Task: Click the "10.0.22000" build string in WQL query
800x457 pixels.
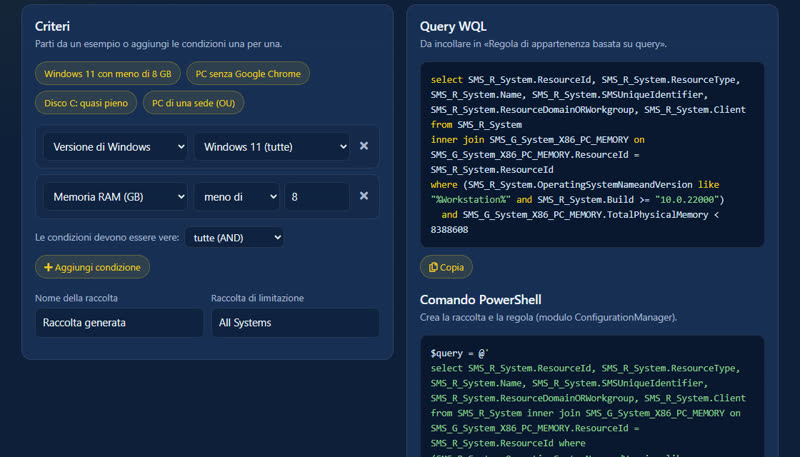Action: [687, 199]
